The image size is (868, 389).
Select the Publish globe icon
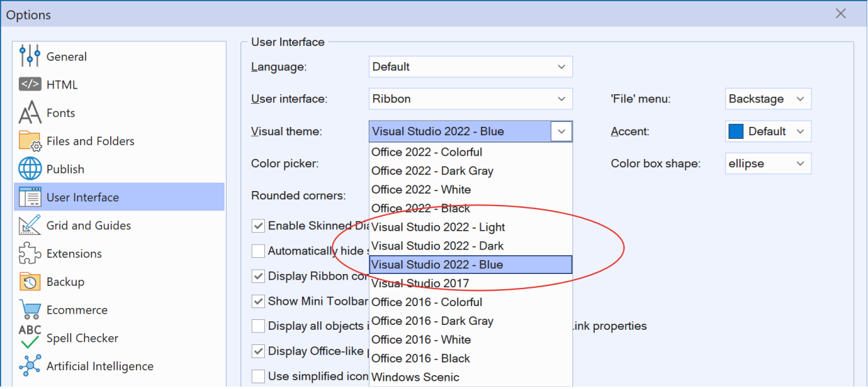30,169
